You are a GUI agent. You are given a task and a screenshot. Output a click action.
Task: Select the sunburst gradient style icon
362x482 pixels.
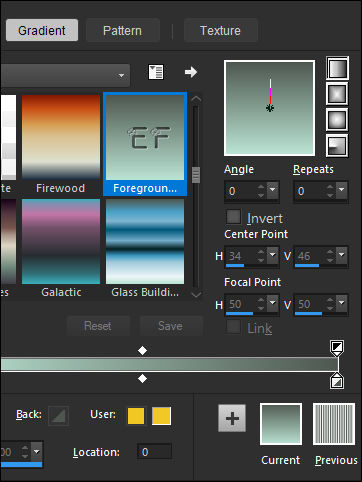click(337, 120)
